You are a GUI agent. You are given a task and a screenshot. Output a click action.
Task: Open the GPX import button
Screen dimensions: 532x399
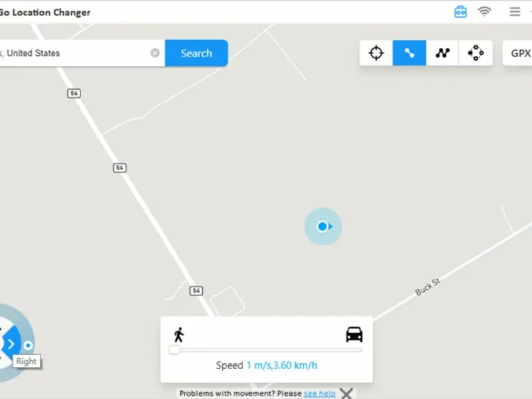pos(518,53)
